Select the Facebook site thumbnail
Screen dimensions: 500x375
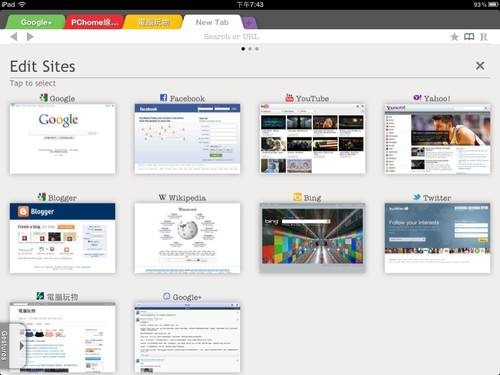(187, 139)
